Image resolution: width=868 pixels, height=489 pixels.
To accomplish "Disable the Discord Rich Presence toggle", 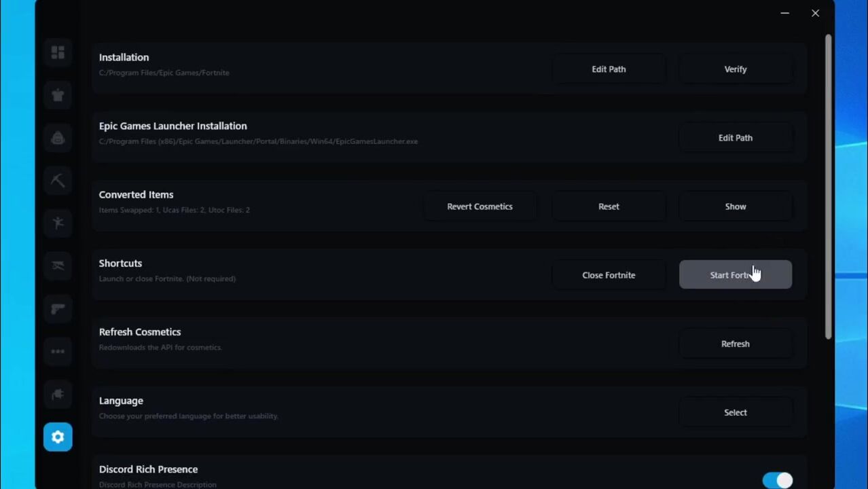I will (777, 480).
